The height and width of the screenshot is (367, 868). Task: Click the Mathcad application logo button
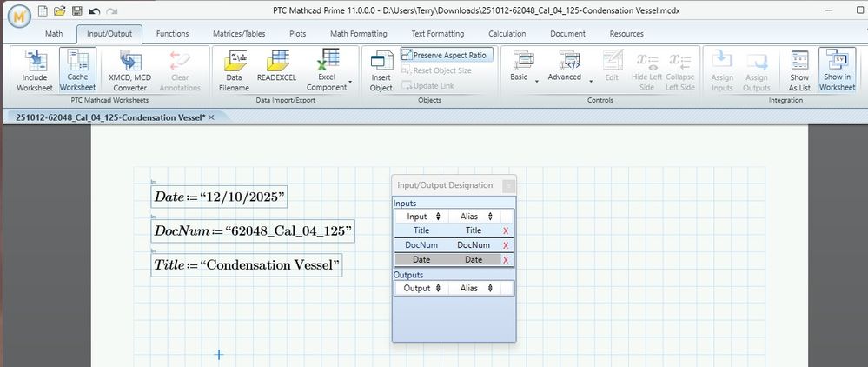pos(21,17)
